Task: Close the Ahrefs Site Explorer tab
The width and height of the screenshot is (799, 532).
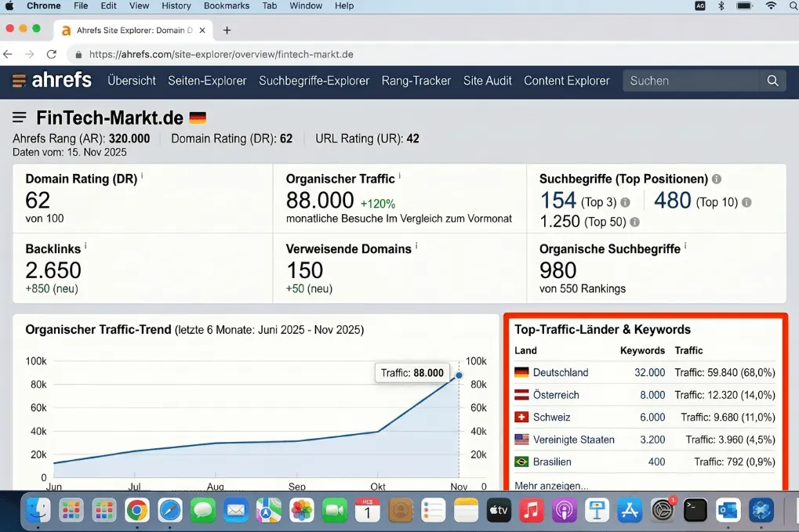Action: 202,30
